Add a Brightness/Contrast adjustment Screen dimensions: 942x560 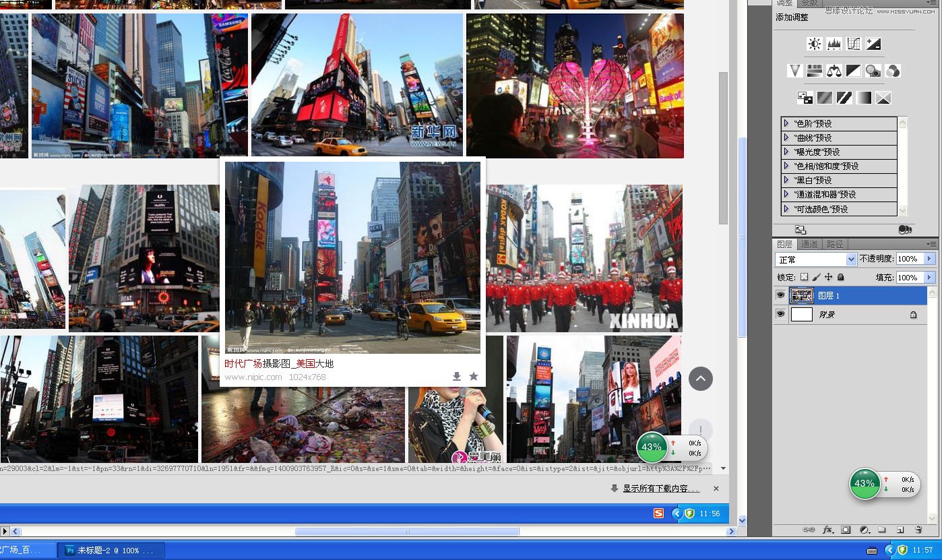pos(815,44)
